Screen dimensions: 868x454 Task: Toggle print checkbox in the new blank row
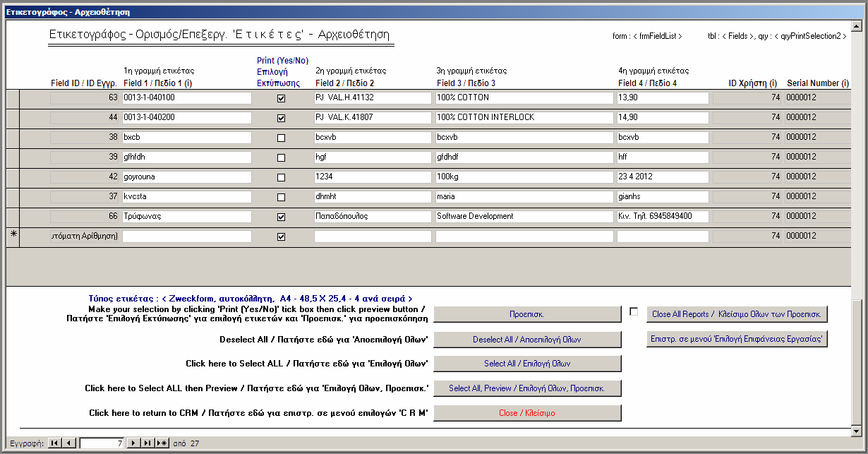click(x=282, y=237)
